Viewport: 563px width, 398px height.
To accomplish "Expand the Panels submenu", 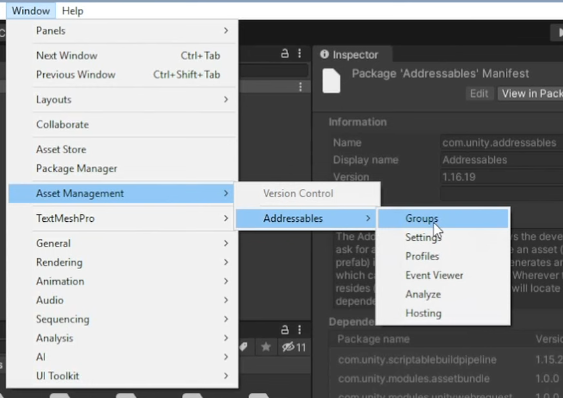I will [x=122, y=31].
